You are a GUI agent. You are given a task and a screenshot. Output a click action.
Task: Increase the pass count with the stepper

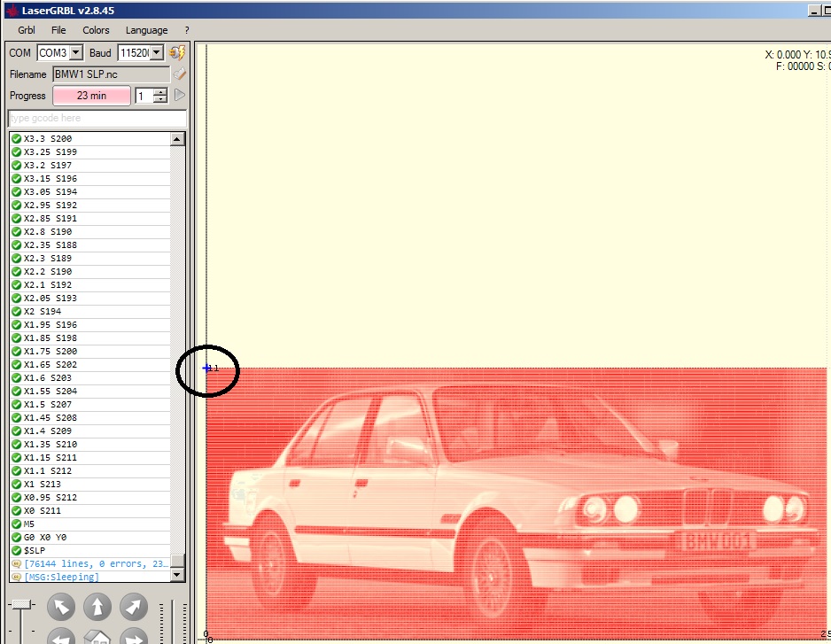[x=159, y=92]
